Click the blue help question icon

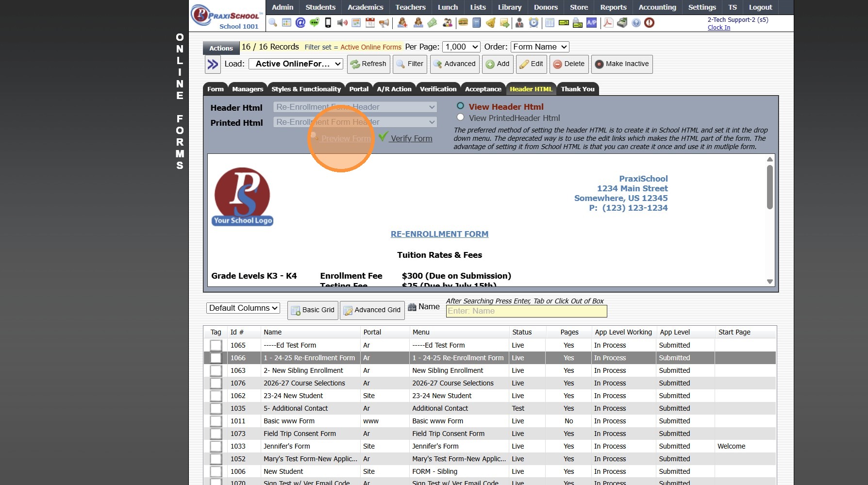[x=636, y=23]
